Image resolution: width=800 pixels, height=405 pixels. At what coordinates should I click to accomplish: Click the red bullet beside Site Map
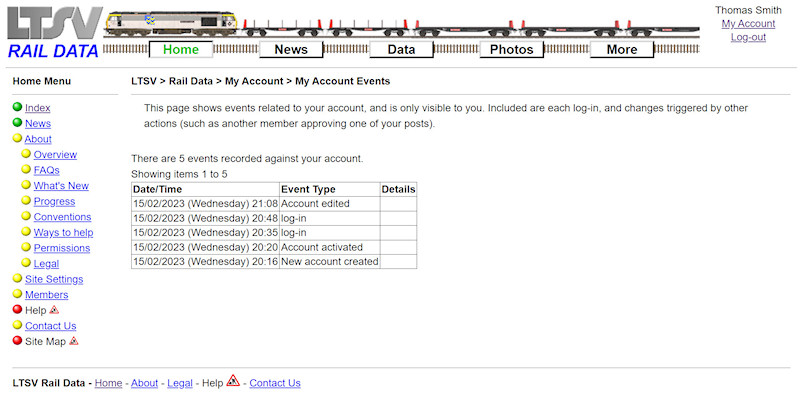click(x=17, y=341)
